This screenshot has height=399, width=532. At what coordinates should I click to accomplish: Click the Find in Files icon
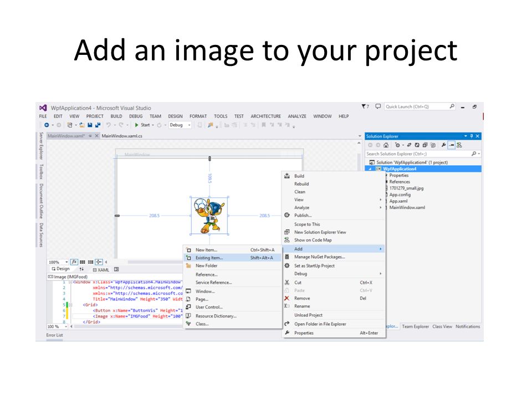211,125
